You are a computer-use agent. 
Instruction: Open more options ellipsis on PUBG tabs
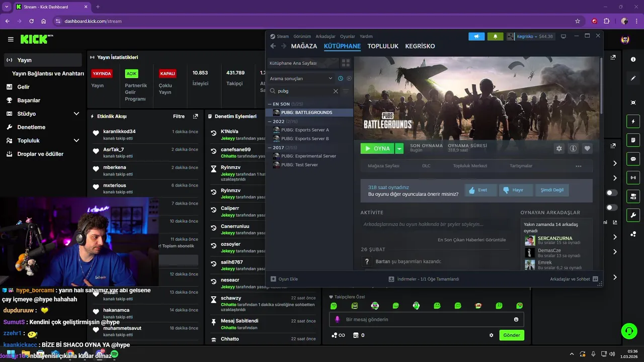pos(579,166)
